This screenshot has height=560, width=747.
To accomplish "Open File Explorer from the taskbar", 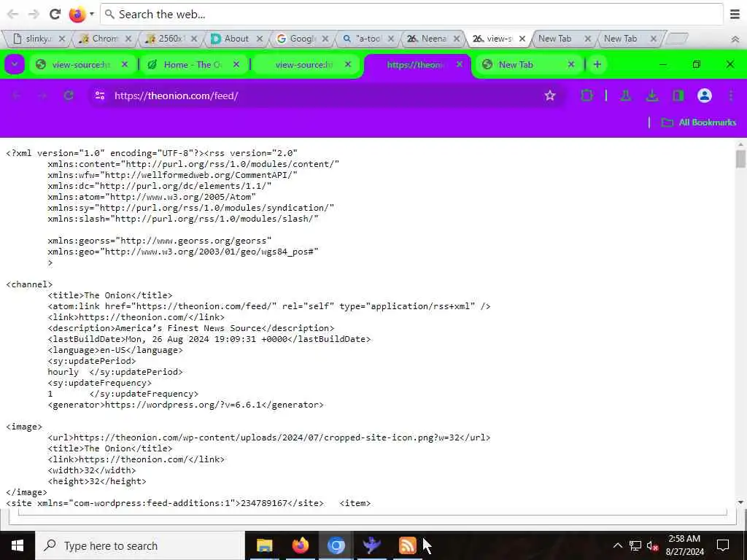I will pyautogui.click(x=264, y=545).
